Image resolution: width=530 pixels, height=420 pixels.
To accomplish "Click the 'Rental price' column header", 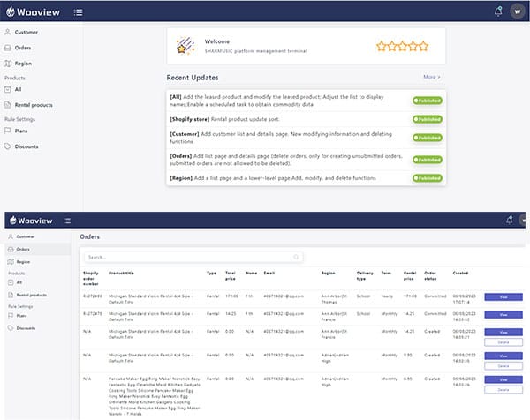I will pyautogui.click(x=410, y=275).
